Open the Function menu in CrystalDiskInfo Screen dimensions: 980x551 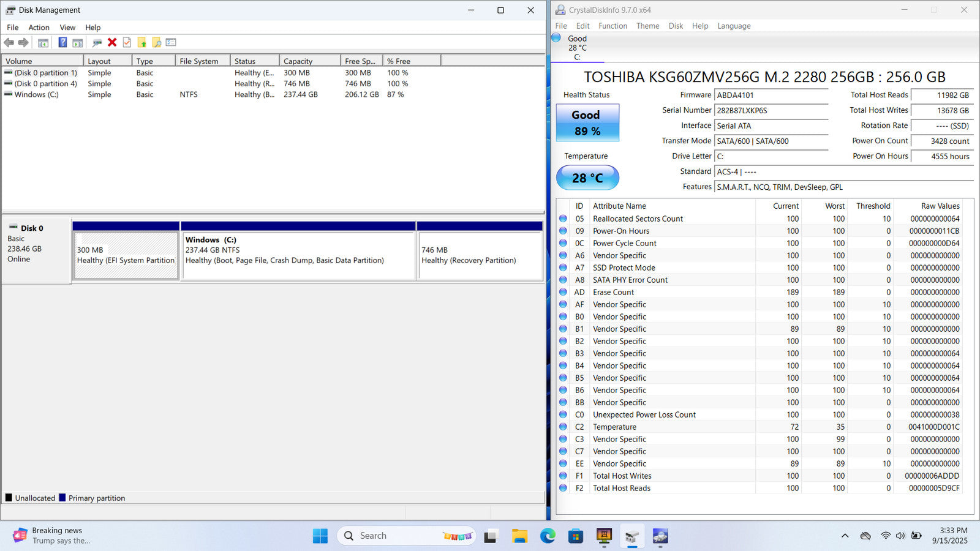click(612, 26)
